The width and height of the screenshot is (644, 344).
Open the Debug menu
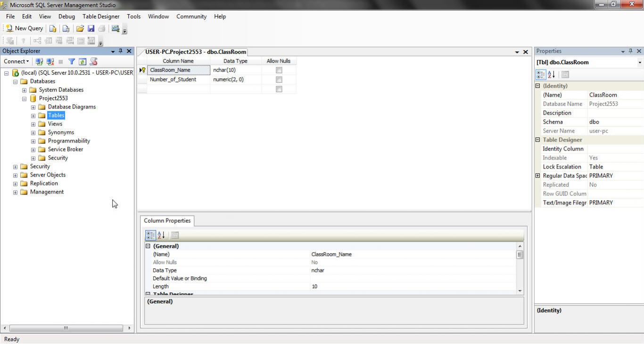coord(66,16)
